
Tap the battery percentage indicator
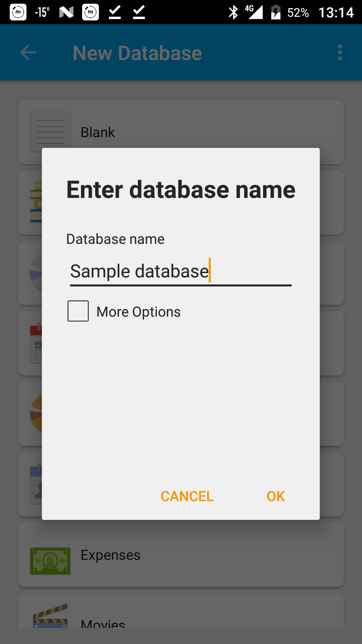pos(298,13)
